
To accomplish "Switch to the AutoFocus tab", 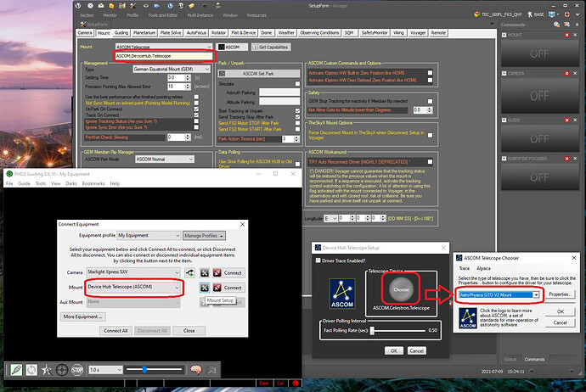I will [196, 33].
